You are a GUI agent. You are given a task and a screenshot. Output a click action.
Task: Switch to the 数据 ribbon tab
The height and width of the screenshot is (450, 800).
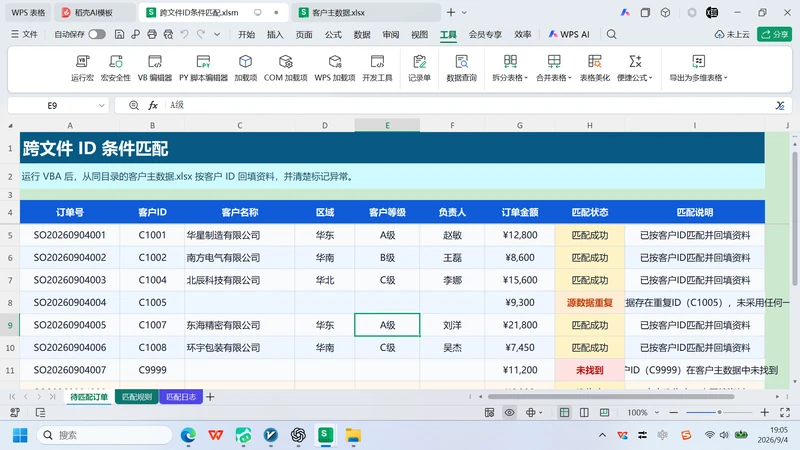pyautogui.click(x=362, y=34)
